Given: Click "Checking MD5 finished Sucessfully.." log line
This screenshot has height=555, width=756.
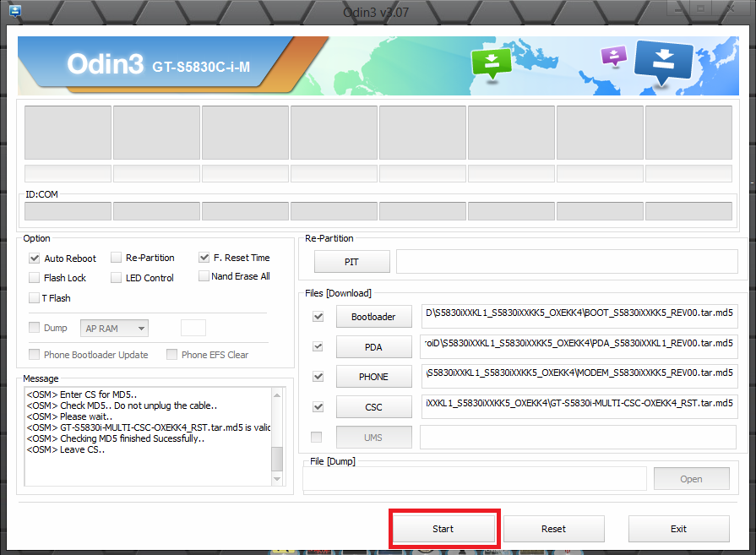Looking at the screenshot, I should tap(116, 438).
